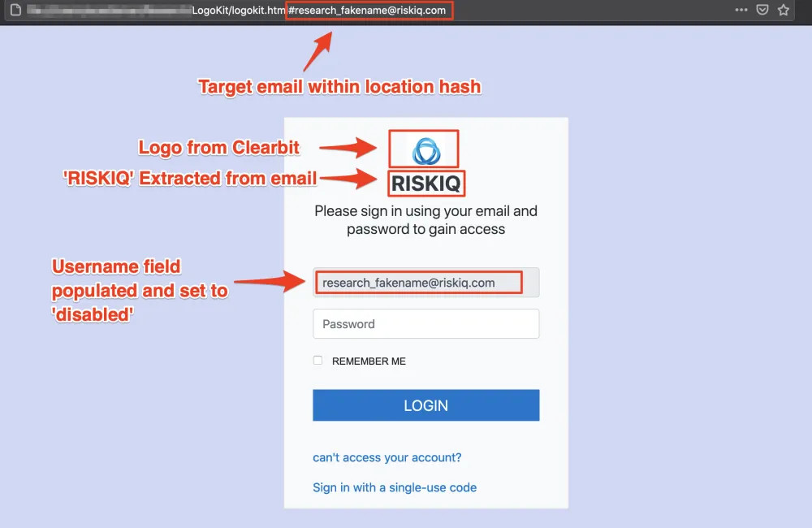Click the prefilled email username field

tap(425, 283)
